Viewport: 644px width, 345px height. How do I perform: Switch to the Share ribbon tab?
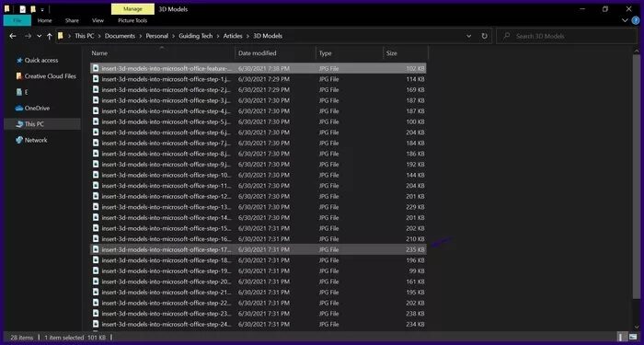[x=72, y=20]
